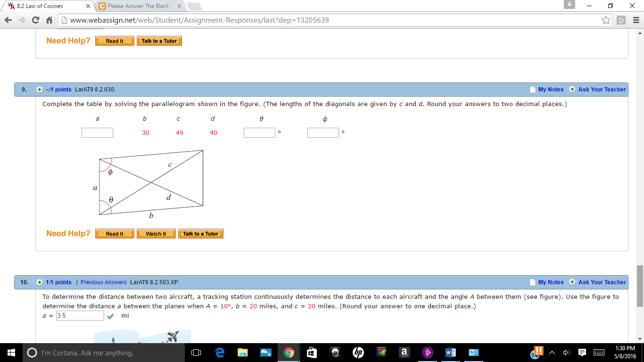Open the browser home page
The height and width of the screenshot is (362, 644).
[x=49, y=20]
